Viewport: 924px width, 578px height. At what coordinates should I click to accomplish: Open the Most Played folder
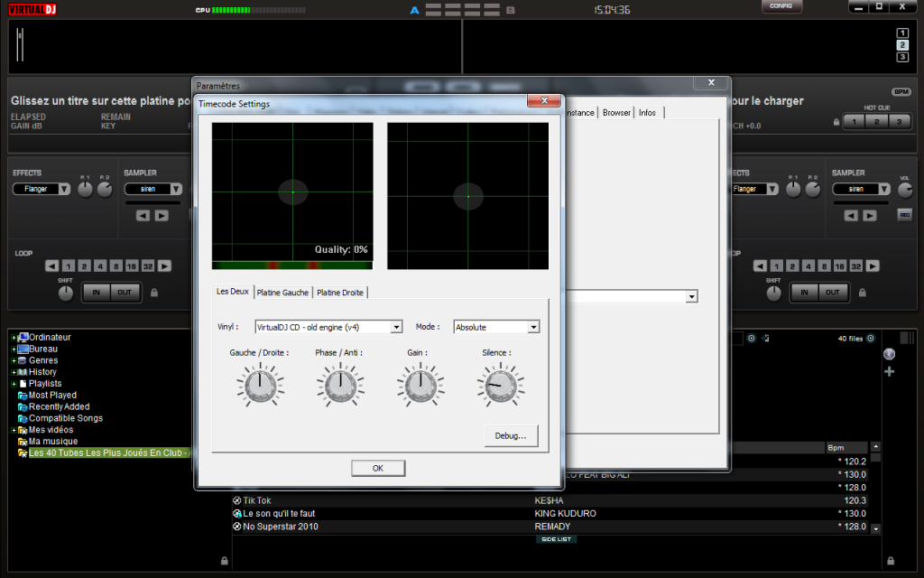52,396
